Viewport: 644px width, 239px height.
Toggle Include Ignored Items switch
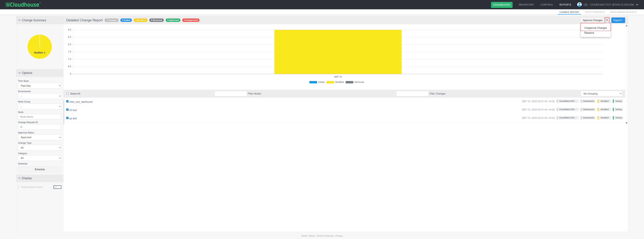[x=57, y=187]
